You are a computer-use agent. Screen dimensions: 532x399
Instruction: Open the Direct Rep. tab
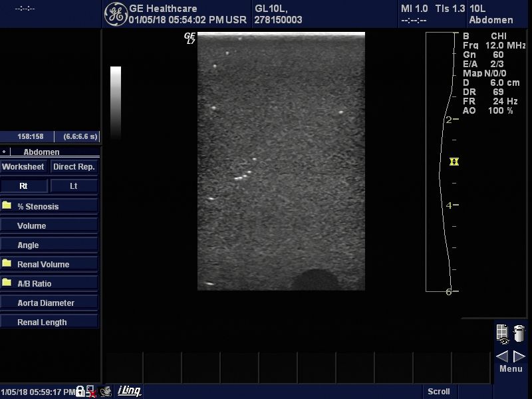(x=74, y=167)
